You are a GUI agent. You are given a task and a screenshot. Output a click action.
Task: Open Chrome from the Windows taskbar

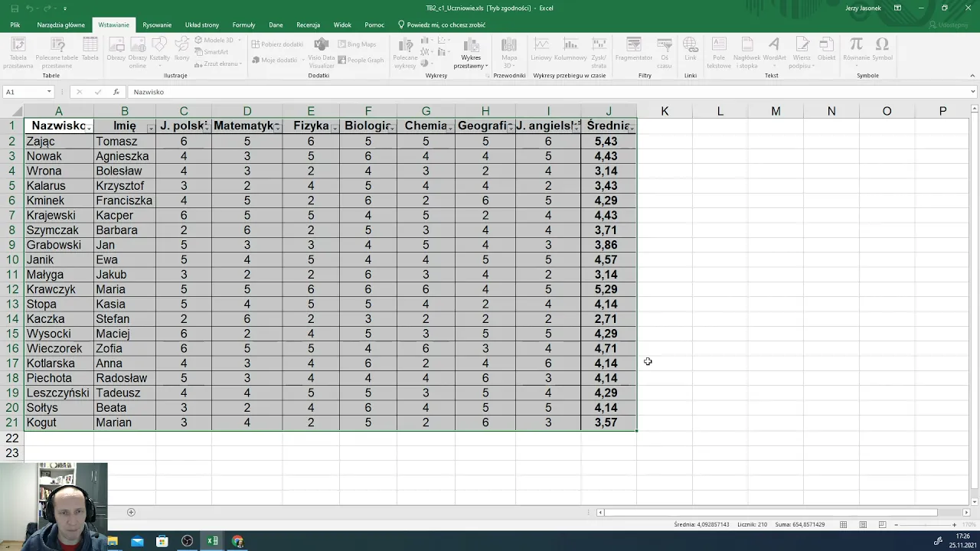(237, 541)
